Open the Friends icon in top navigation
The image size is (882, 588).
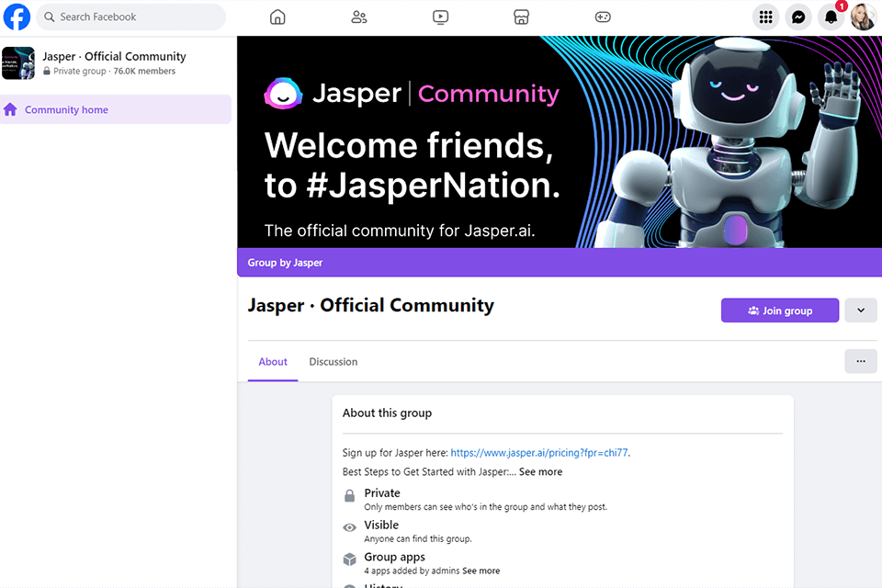(x=359, y=17)
